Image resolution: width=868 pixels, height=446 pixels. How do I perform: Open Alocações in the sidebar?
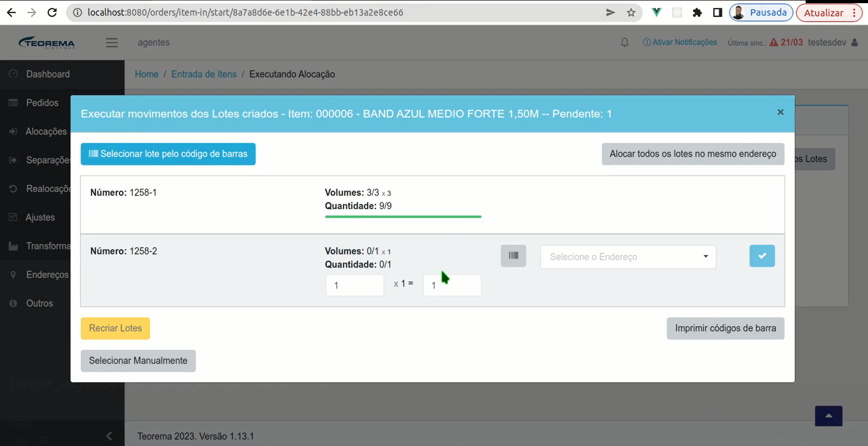(46, 131)
